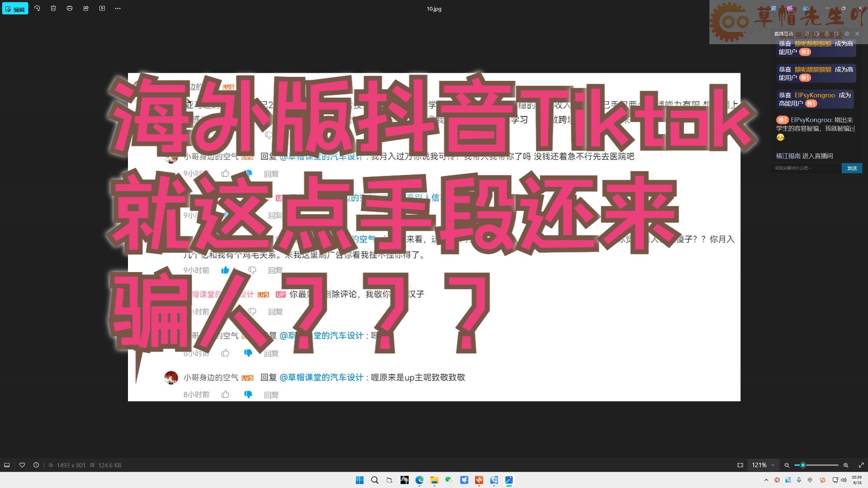Open the orange app on the taskbar
Screen dimensions: 868x488
479,480
